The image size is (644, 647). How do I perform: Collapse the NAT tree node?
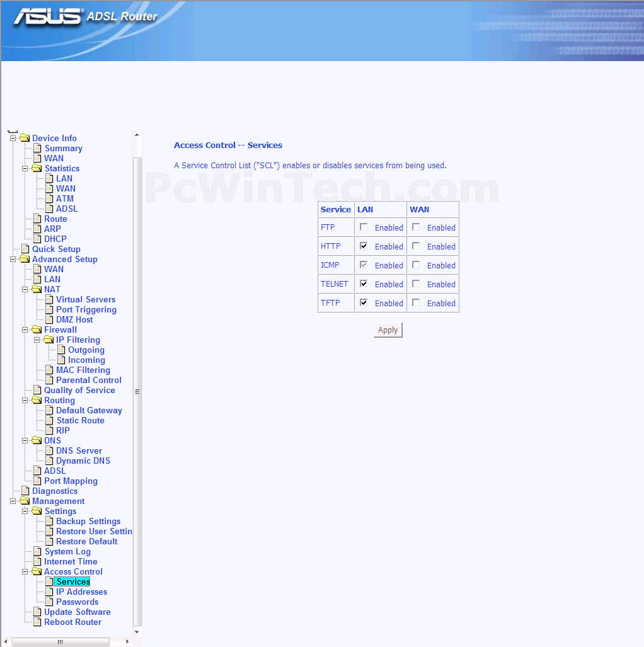[x=25, y=289]
